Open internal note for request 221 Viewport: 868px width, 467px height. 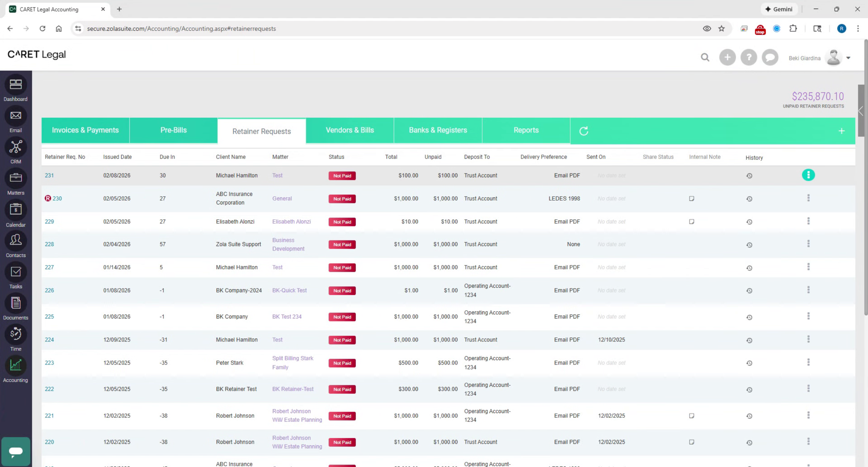coord(692,416)
